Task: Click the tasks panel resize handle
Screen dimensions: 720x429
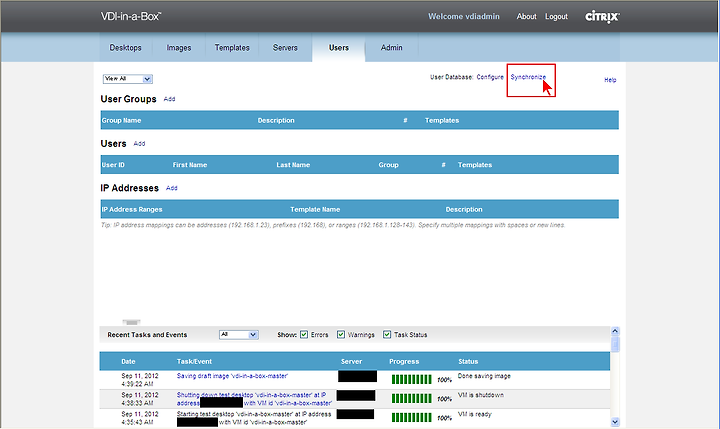Action: click(x=131, y=322)
